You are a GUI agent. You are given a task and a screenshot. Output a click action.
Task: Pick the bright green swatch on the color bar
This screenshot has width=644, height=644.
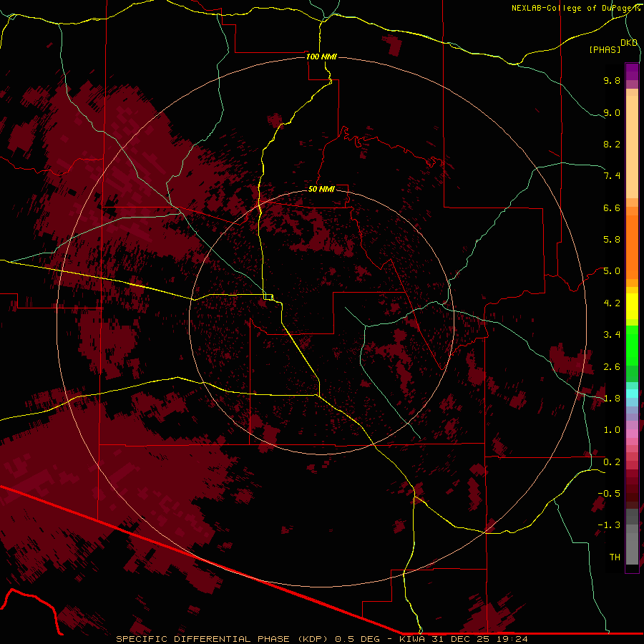click(x=632, y=345)
